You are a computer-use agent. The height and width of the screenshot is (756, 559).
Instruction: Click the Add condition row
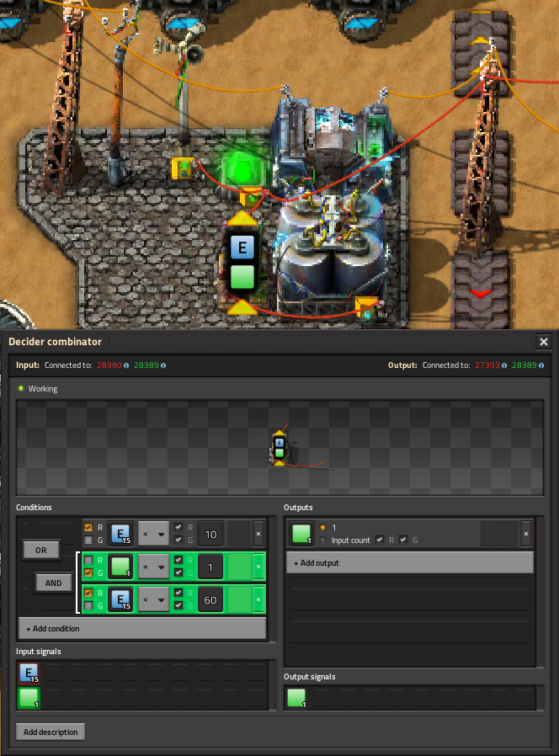[x=141, y=628]
